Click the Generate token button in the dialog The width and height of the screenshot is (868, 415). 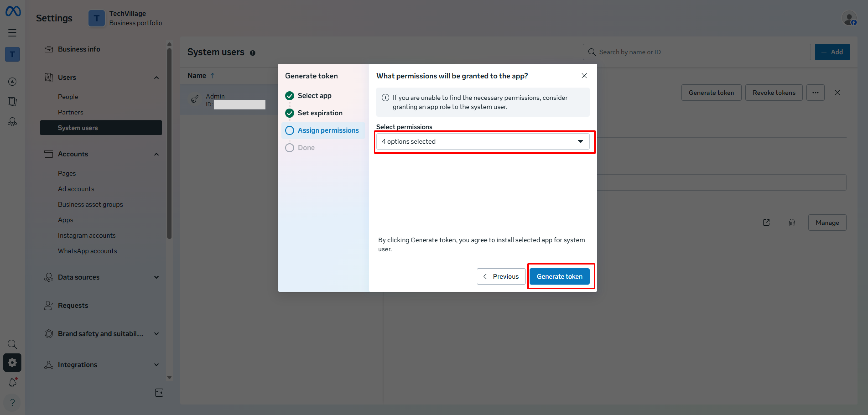(x=559, y=276)
